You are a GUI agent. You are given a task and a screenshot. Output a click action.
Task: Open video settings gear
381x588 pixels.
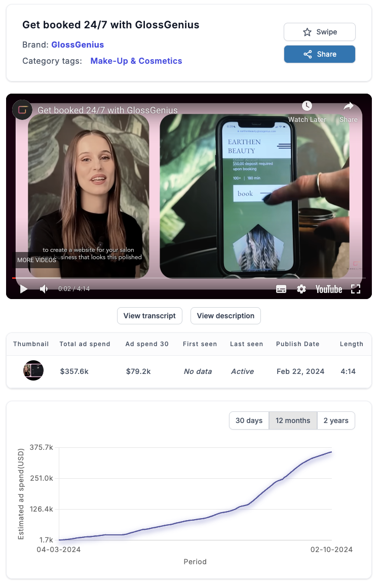click(x=301, y=289)
